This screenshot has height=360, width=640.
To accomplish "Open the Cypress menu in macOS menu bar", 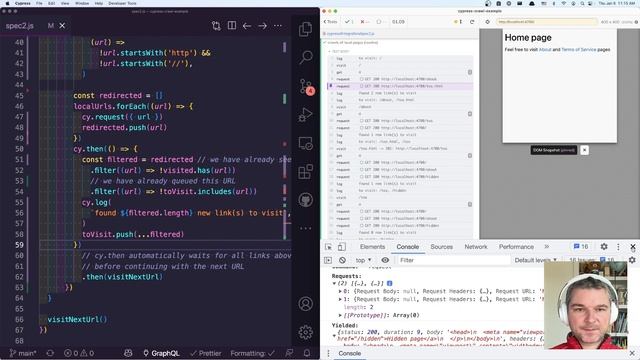I will (x=22, y=3).
